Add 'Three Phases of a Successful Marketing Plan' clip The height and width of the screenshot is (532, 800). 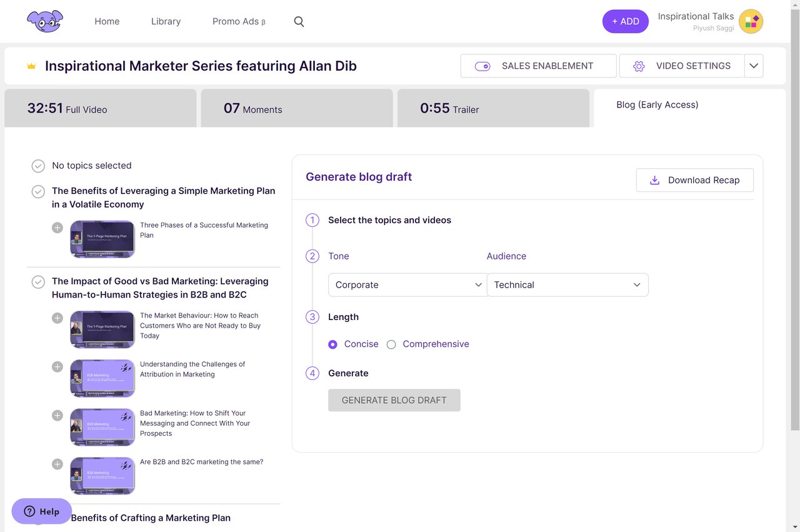tap(57, 228)
